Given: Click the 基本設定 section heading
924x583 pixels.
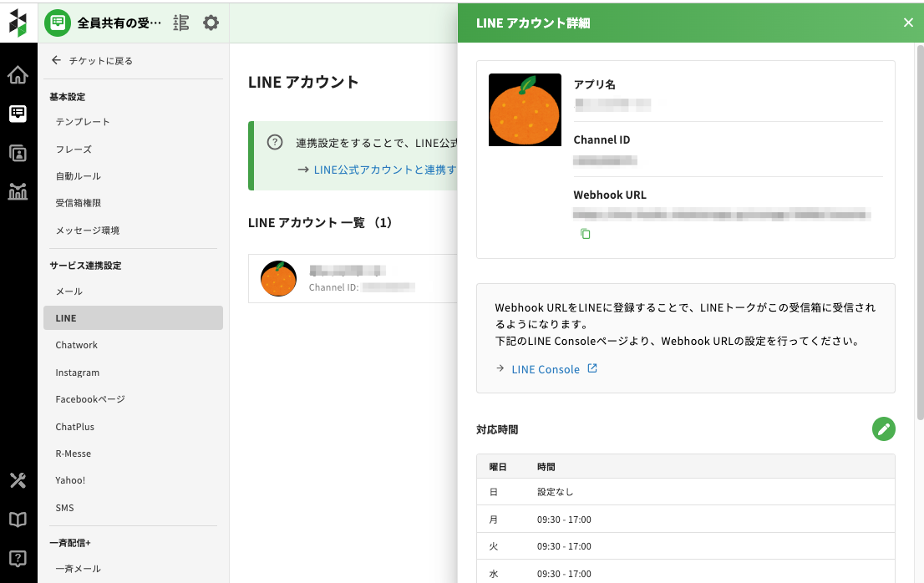Looking at the screenshot, I should [67, 97].
